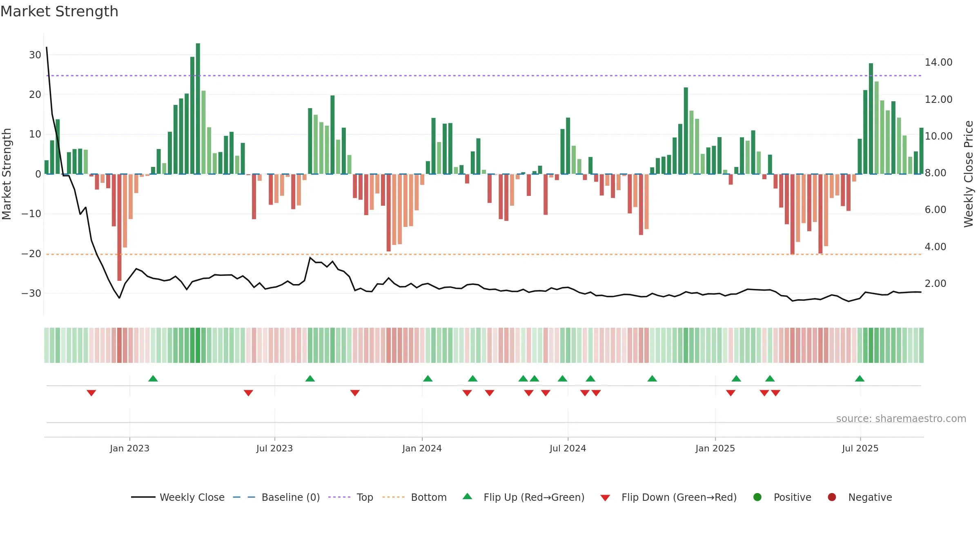The height and width of the screenshot is (551, 980).
Task: Click the green Positive dot in legend
Action: point(757,497)
